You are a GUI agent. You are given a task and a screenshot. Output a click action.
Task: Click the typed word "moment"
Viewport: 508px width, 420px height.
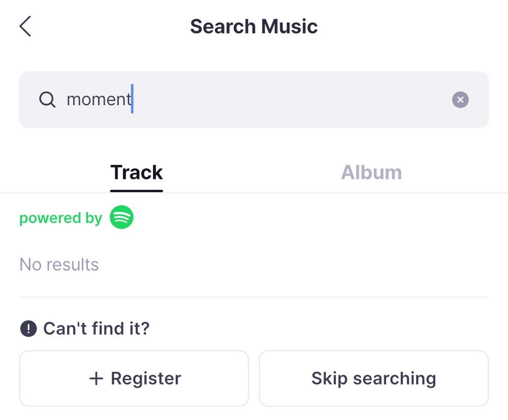(x=99, y=100)
